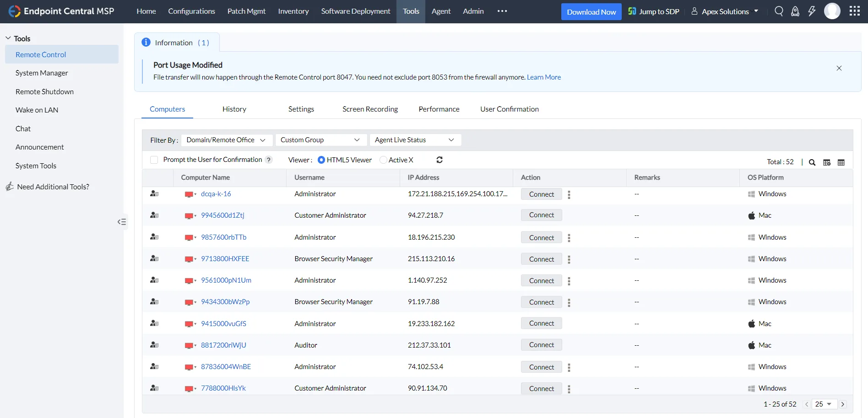Click Download Now button
Viewport: 868px width, 418px height.
[x=591, y=12]
